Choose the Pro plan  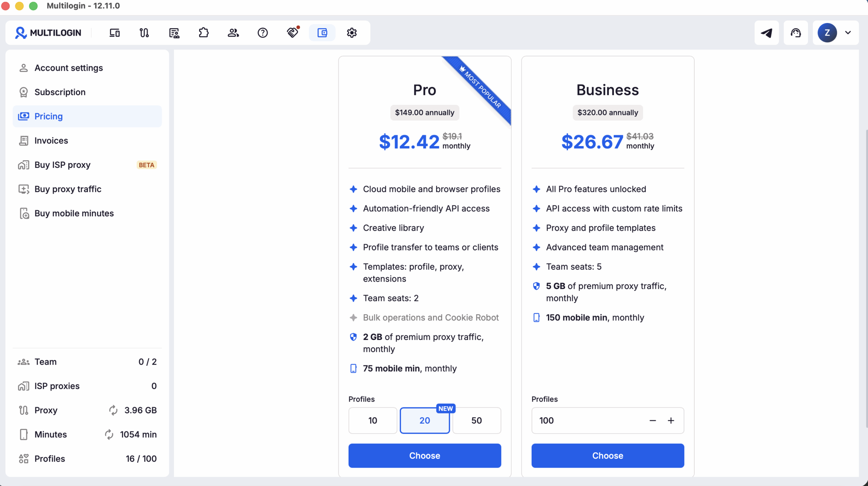click(x=425, y=456)
